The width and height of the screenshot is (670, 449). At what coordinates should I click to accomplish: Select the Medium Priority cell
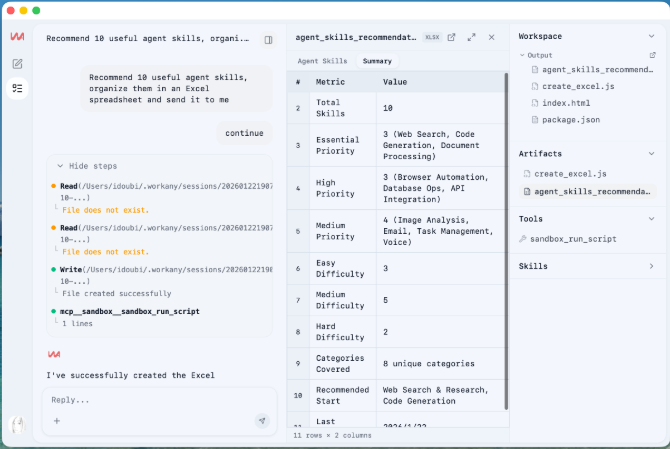click(x=343, y=231)
